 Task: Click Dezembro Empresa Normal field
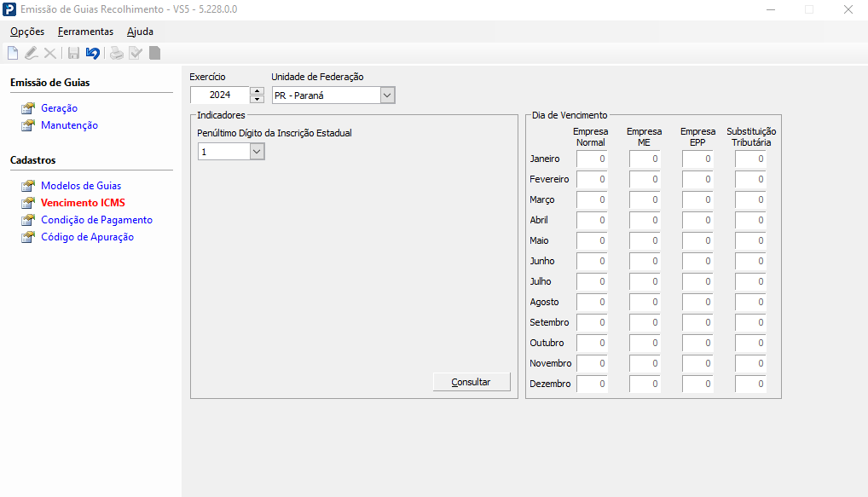click(x=592, y=384)
